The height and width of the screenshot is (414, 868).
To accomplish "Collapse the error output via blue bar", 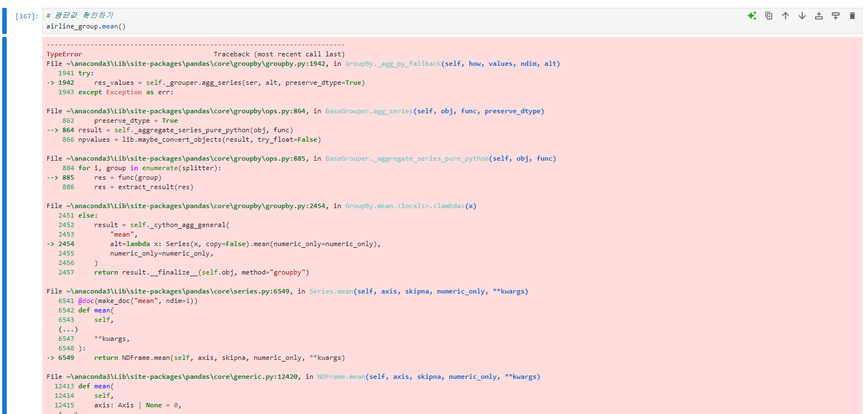I will coord(4,223).
